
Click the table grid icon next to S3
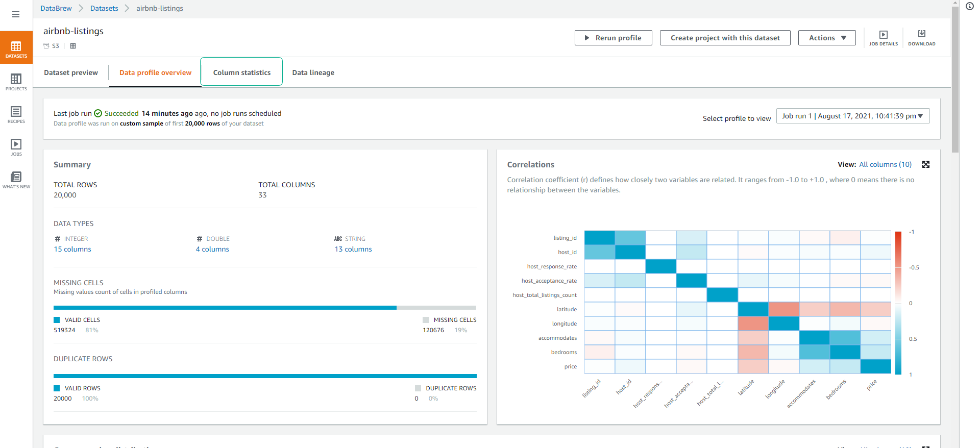(73, 46)
